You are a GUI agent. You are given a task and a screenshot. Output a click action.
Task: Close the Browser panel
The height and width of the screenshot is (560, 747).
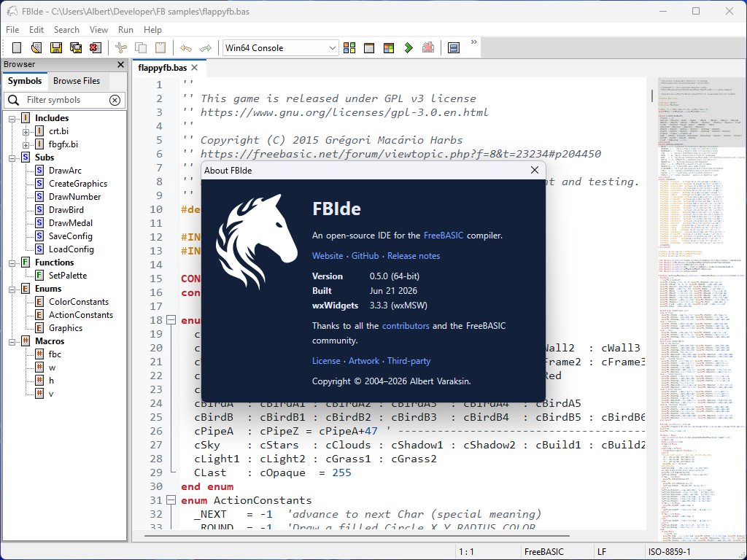tap(120, 64)
